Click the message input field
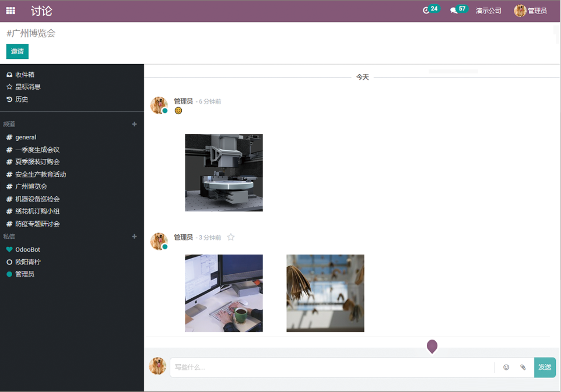The width and height of the screenshot is (561, 392). [332, 368]
